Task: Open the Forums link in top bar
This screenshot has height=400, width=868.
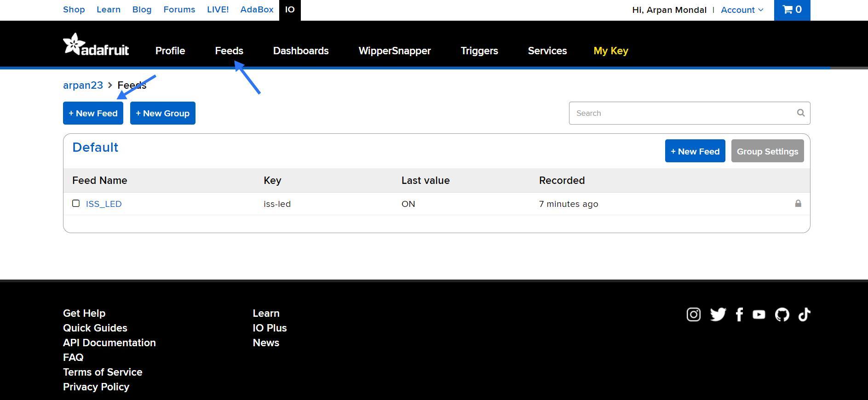Action: point(179,10)
